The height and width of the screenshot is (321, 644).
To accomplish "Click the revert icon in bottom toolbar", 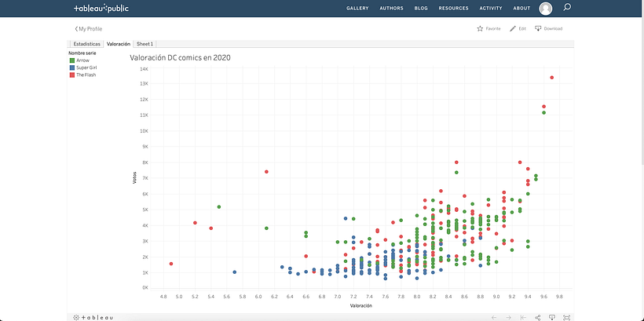I will [x=523, y=317].
